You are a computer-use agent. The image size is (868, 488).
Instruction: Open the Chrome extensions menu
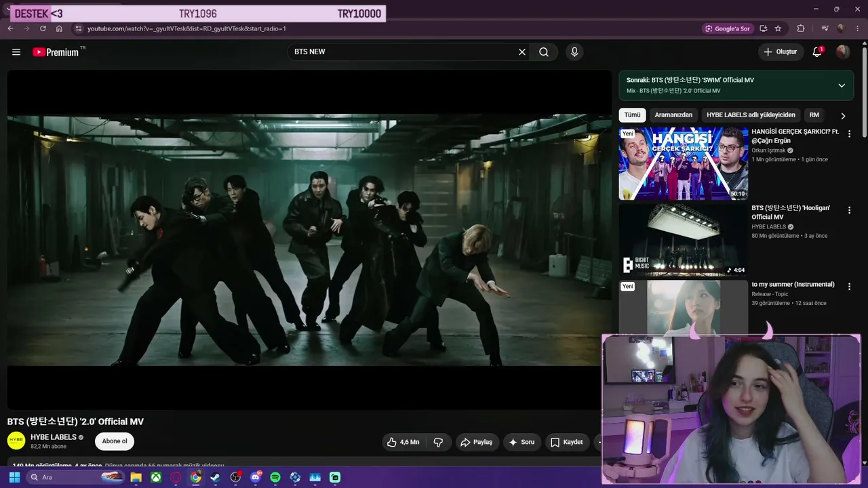click(801, 28)
